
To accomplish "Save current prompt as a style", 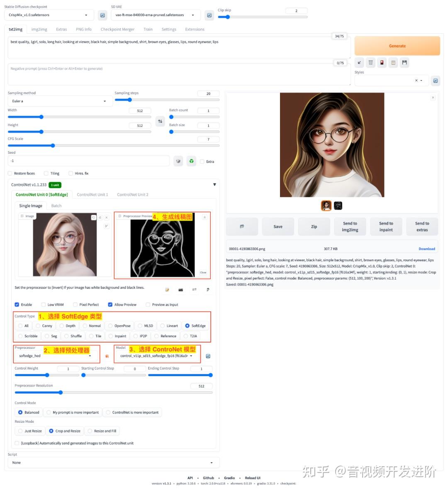I will [404, 62].
